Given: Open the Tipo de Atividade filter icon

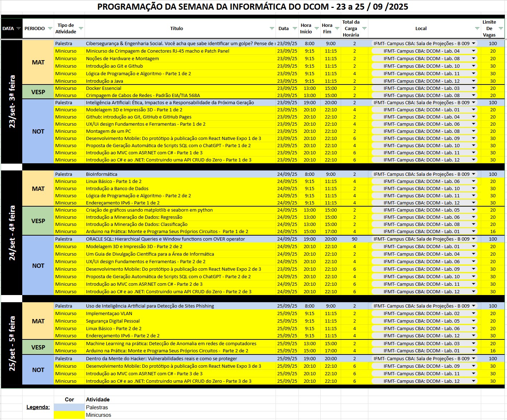Looking at the screenshot, I should (x=81, y=29).
